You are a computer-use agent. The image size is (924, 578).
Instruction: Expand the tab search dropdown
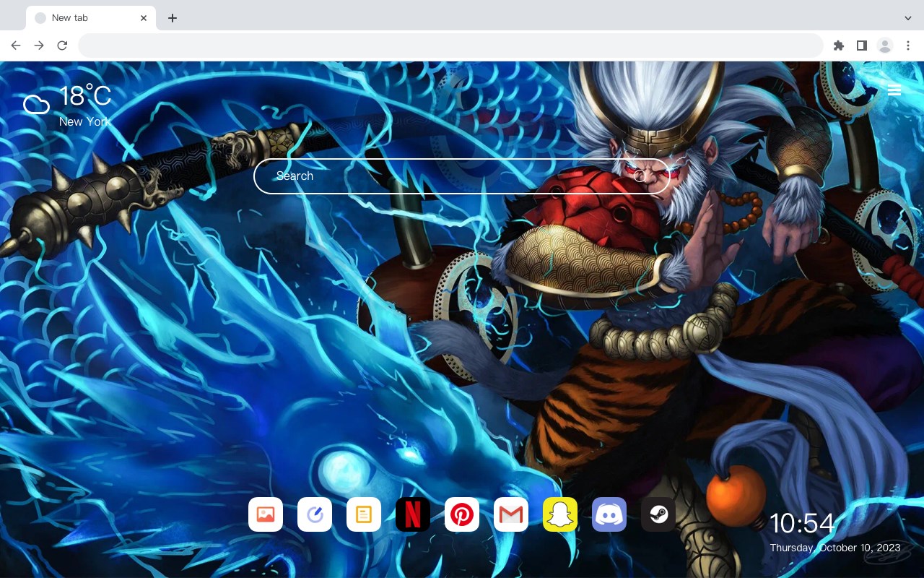(x=908, y=18)
